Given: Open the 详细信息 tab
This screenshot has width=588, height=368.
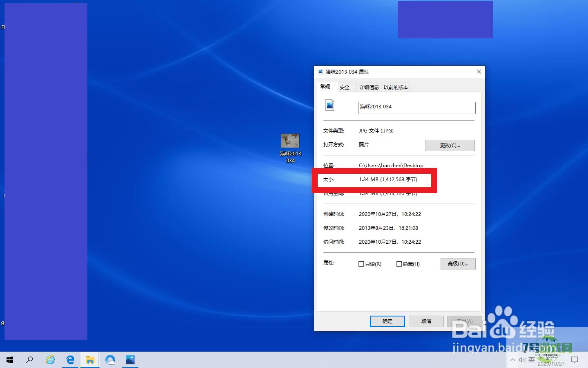Looking at the screenshot, I should point(369,87).
